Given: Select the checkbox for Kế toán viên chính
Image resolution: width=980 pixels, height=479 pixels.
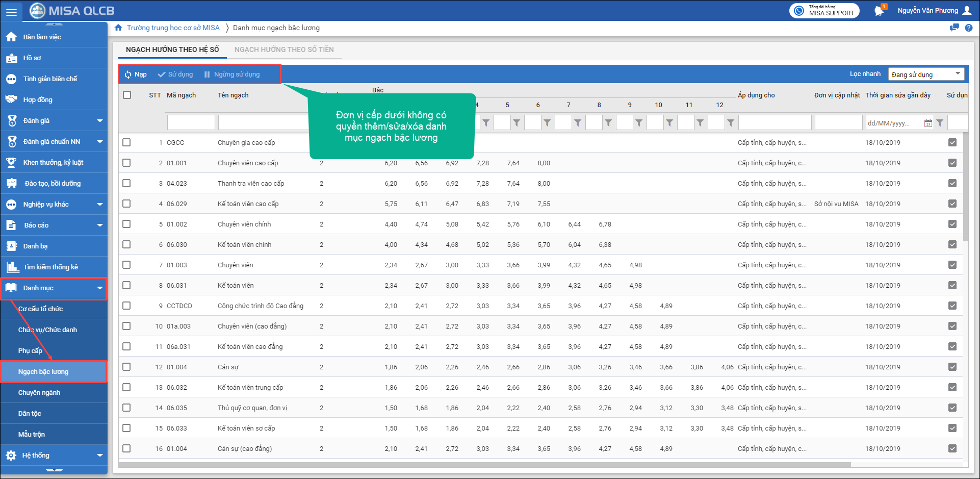Looking at the screenshot, I should (x=126, y=244).
